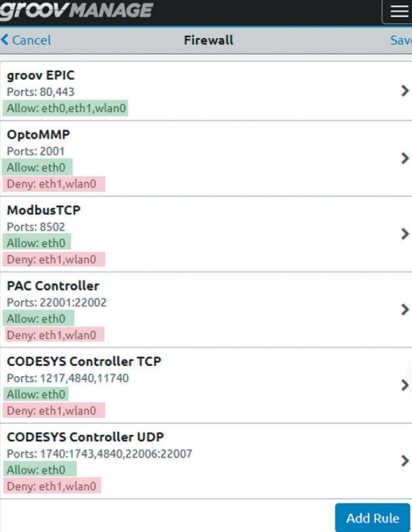Click OptoMMP green Allow eth0 badge
This screenshot has height=532, width=412.
pyautogui.click(x=37, y=167)
